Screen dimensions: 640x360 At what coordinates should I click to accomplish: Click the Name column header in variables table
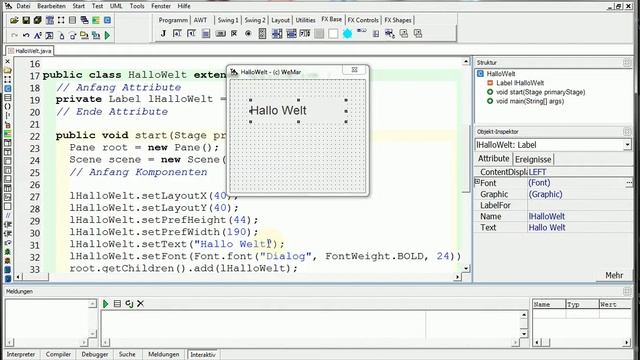[x=549, y=304]
